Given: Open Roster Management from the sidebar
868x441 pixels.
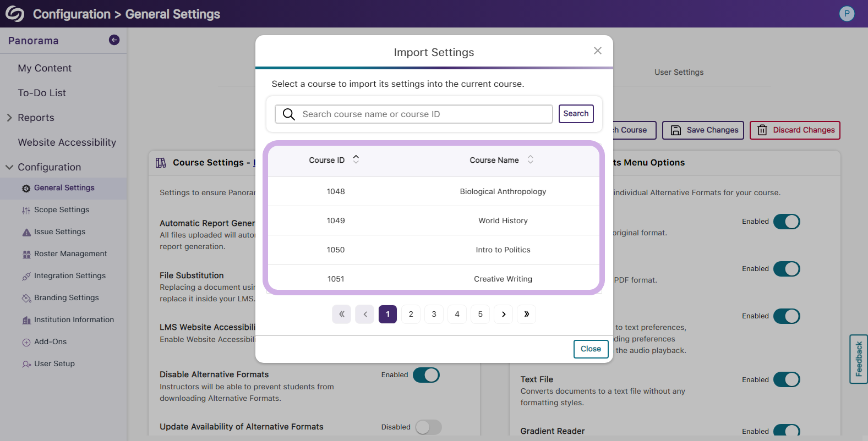Looking at the screenshot, I should [x=70, y=253].
